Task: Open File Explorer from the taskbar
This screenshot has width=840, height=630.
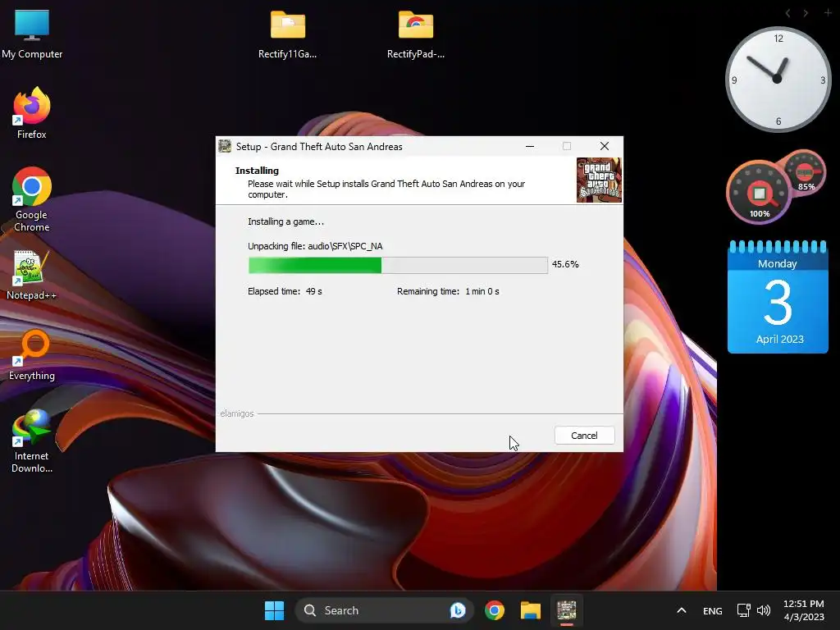Action: click(x=531, y=610)
